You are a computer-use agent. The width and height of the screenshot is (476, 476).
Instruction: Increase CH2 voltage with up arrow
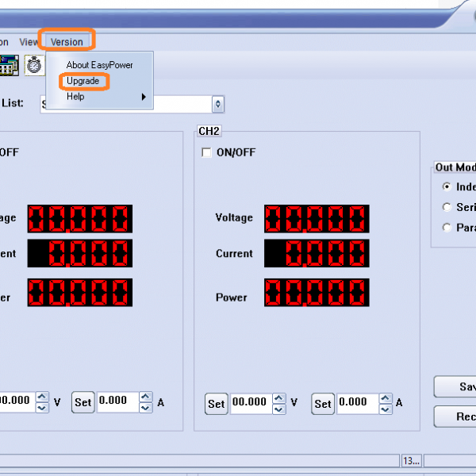(279, 397)
